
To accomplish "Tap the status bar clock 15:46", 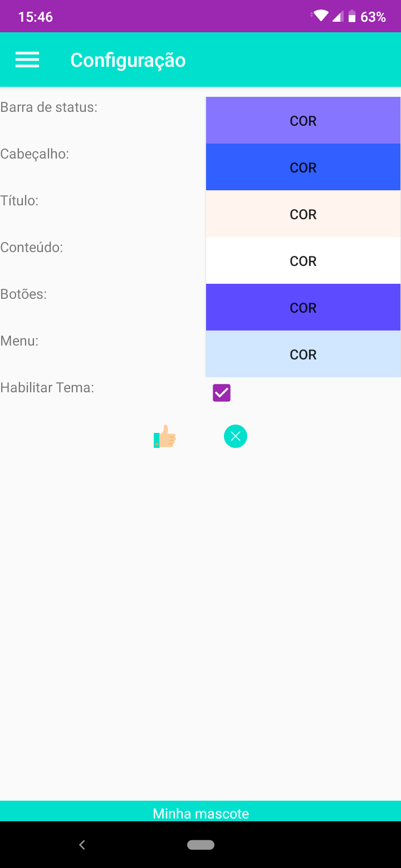I will [x=36, y=17].
